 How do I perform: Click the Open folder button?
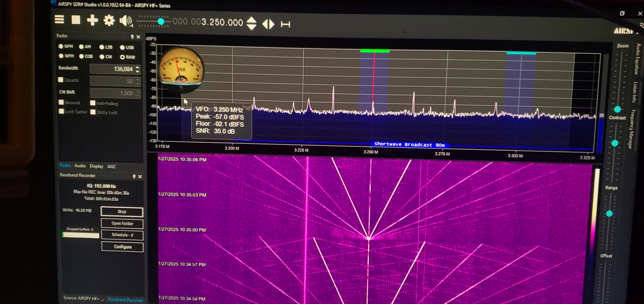pyautogui.click(x=122, y=223)
